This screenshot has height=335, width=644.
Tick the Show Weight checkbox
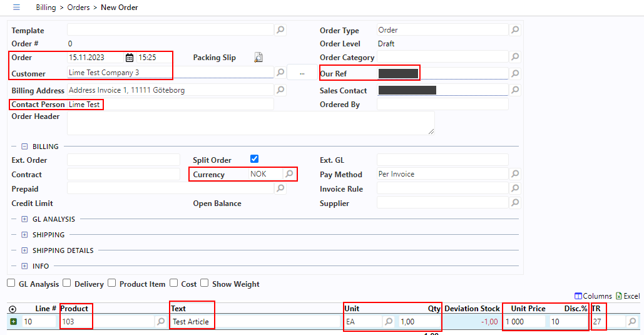205,283
